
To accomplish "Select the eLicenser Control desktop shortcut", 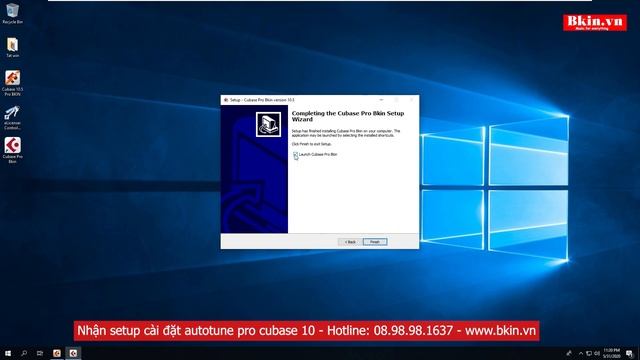I will click(x=12, y=118).
